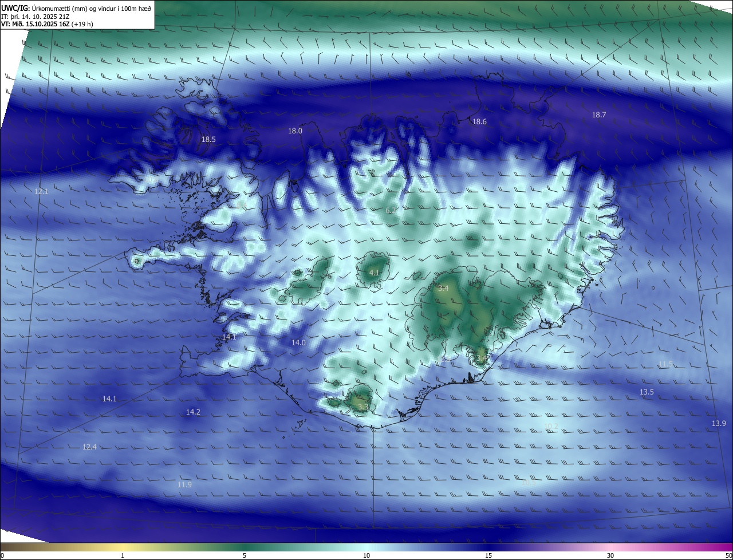Click the 18.6 precipitation value label
Image resolution: width=733 pixels, height=560 pixels.
coord(479,121)
